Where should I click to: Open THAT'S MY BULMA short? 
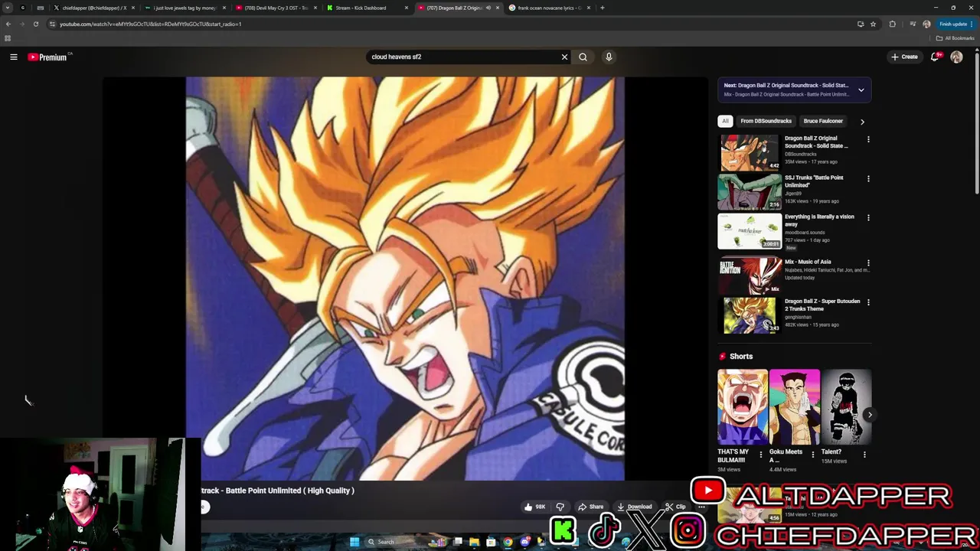(743, 407)
